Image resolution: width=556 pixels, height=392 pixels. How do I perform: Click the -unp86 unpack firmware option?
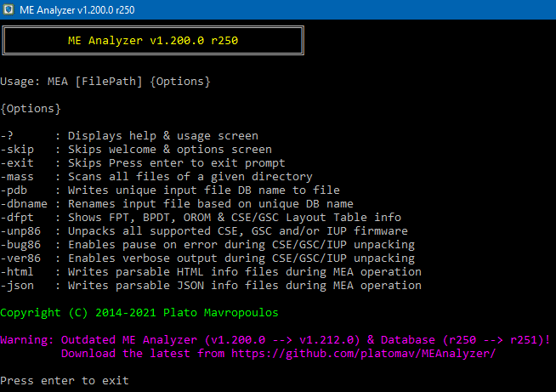tap(204, 231)
